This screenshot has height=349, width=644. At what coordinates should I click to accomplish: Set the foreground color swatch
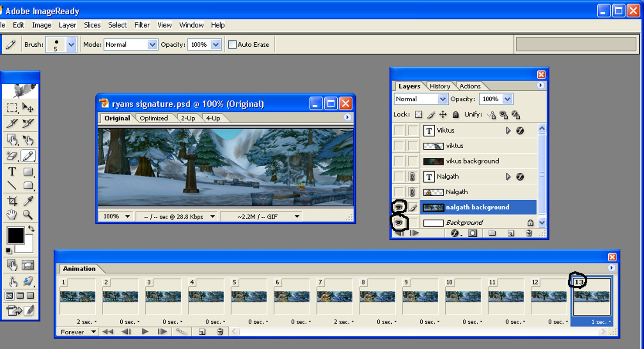coord(15,236)
